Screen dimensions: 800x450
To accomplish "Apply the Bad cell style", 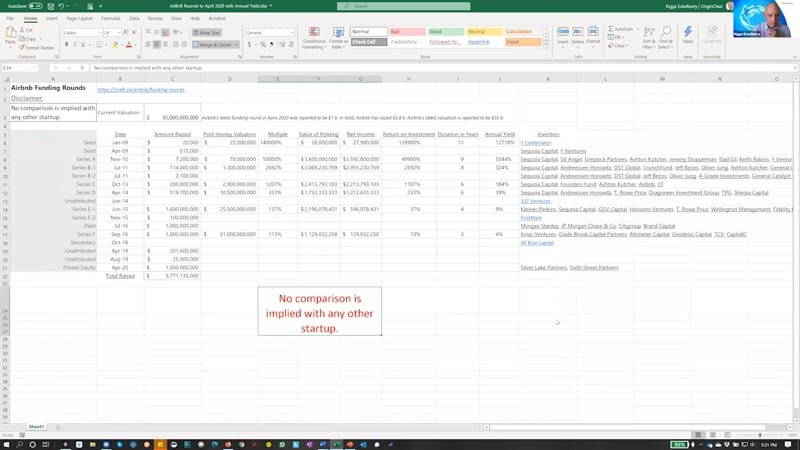I will click(407, 32).
